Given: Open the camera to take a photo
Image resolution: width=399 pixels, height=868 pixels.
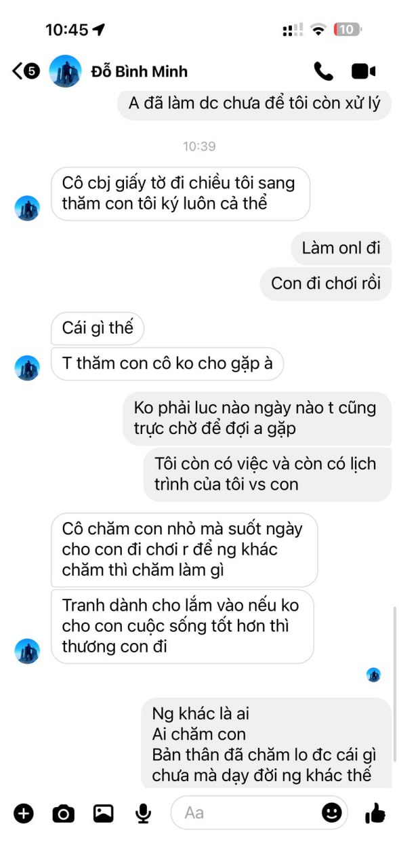Looking at the screenshot, I should point(63,812).
